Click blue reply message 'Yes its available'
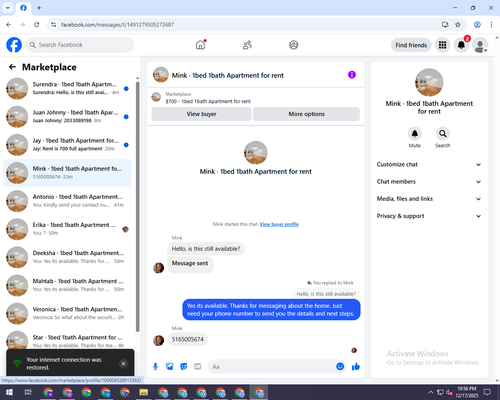500x400 pixels. pyautogui.click(x=271, y=310)
